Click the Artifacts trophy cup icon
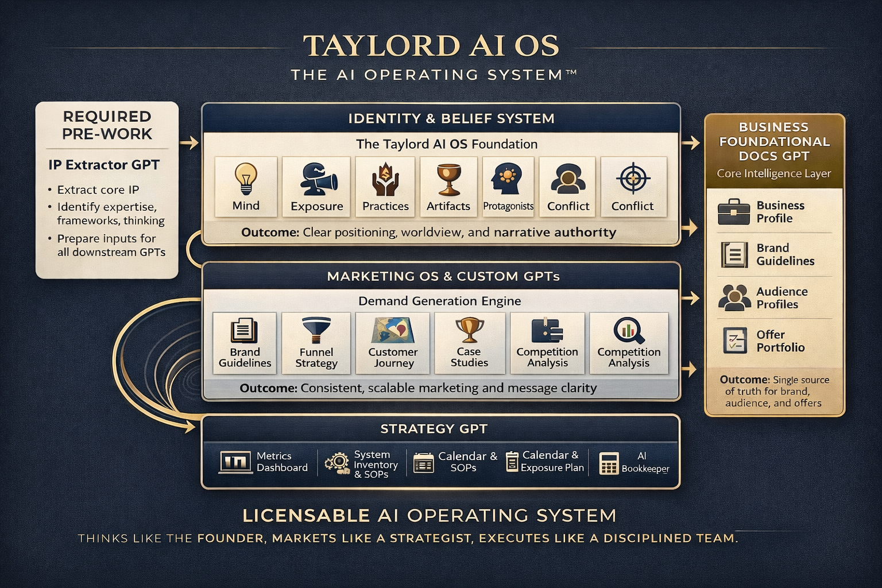This screenshot has height=588, width=882. pos(448,180)
